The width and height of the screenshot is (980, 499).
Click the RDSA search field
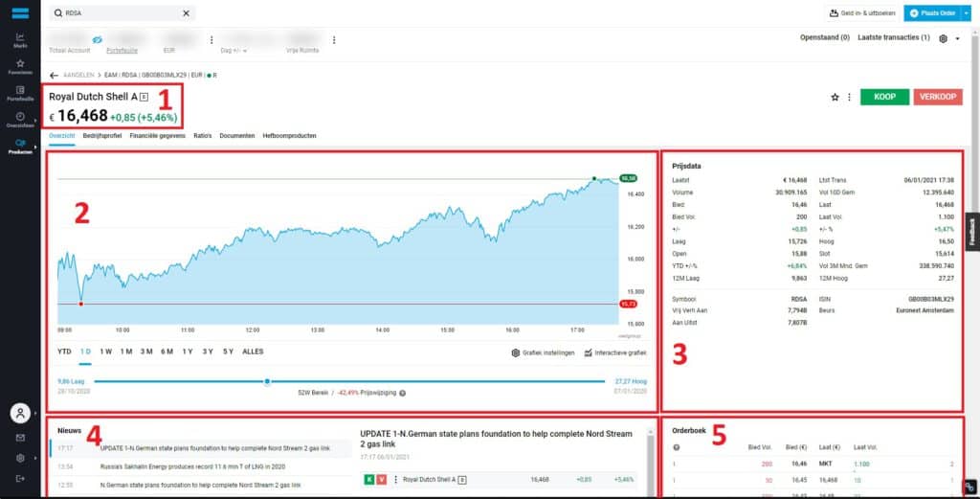122,13
